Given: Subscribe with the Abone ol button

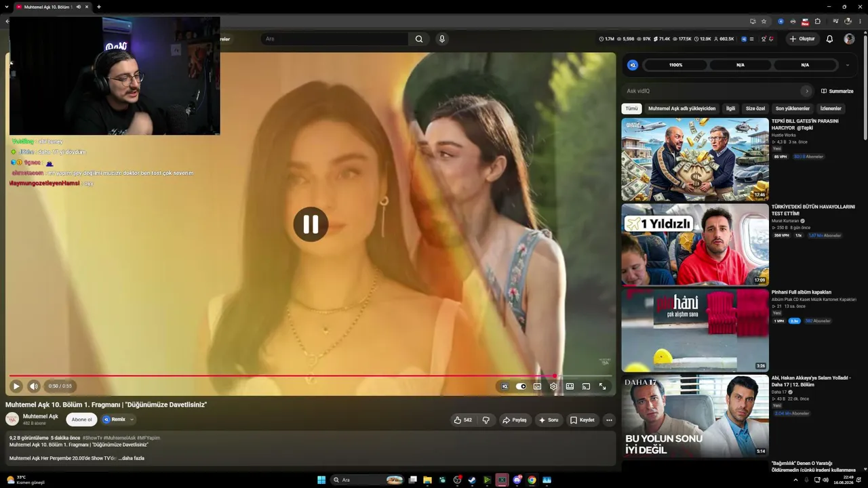Looking at the screenshot, I should (x=81, y=420).
